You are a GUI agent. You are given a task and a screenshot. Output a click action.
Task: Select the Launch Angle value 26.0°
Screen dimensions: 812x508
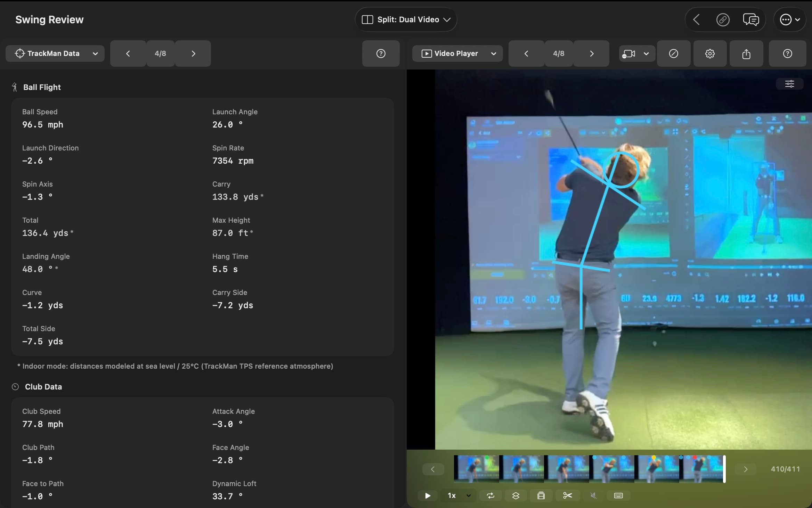tap(228, 124)
